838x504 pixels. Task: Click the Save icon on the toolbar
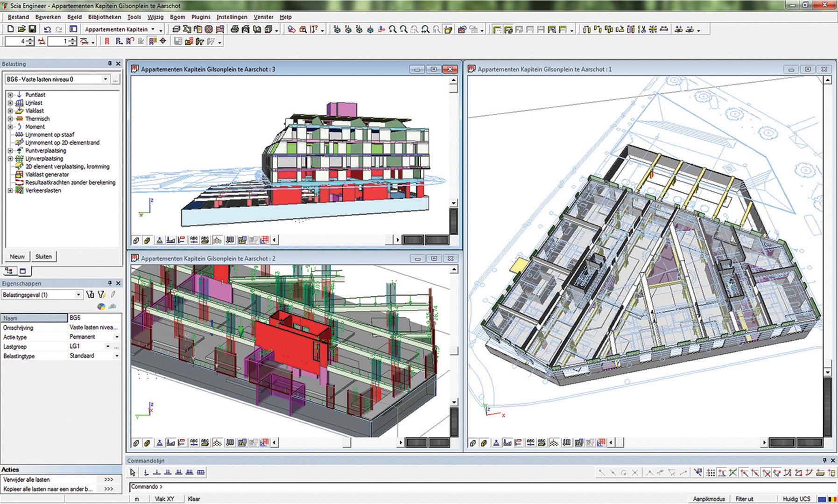click(x=32, y=29)
